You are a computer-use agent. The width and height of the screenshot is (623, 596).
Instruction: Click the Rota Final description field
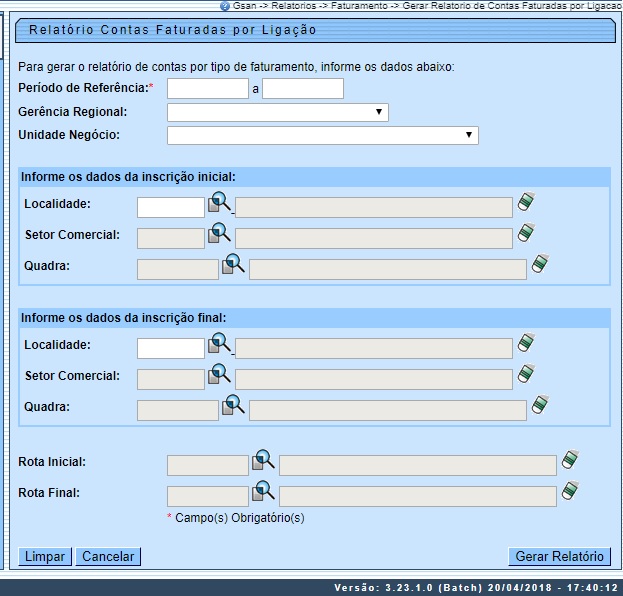[x=418, y=496]
